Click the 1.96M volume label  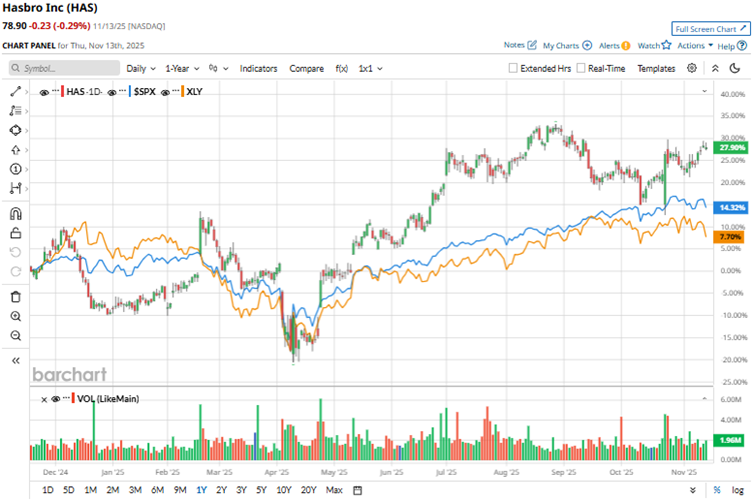(730, 440)
